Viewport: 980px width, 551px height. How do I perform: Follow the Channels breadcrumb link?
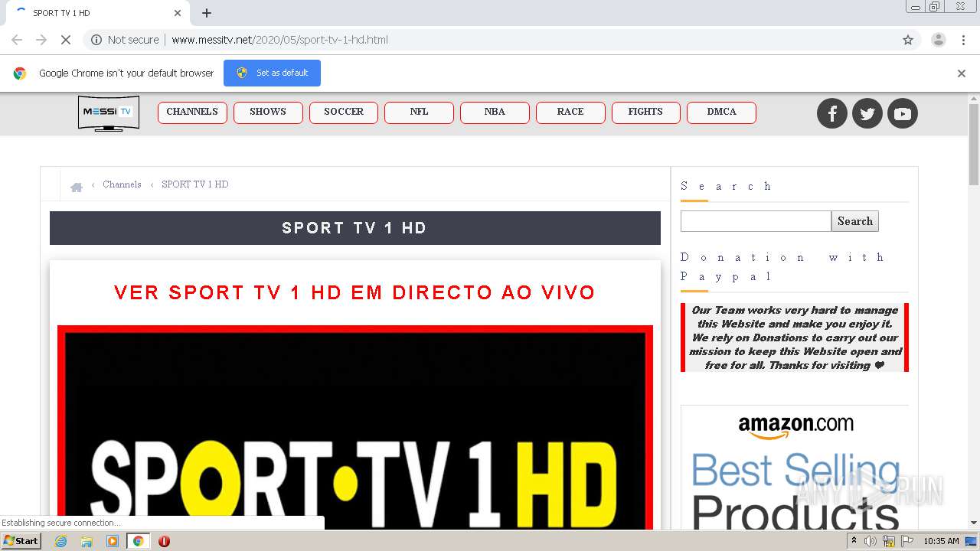tap(122, 184)
